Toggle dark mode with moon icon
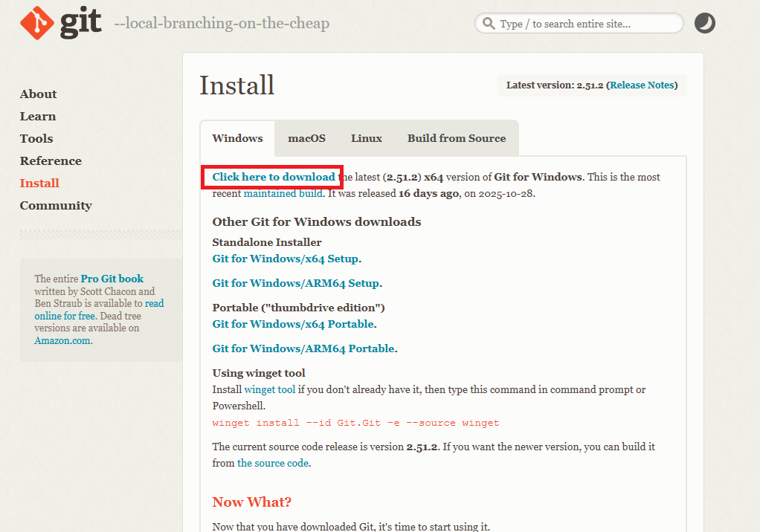 [x=704, y=23]
